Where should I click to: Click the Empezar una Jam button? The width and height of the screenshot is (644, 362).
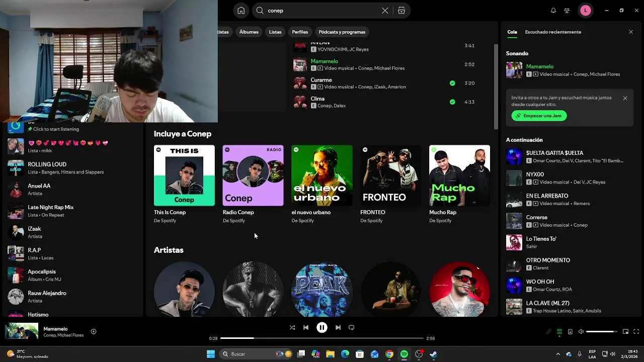[539, 116]
